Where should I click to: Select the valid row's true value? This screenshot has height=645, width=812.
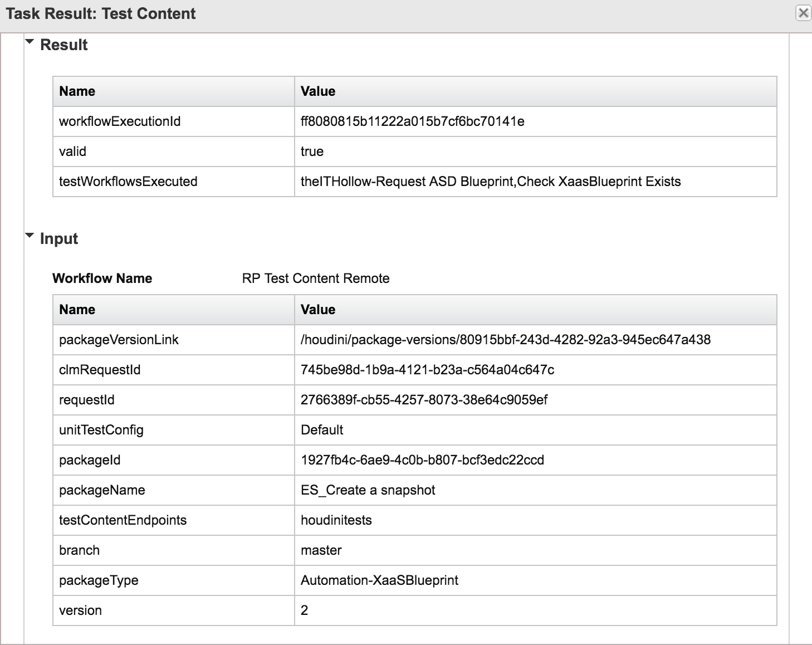(312, 152)
